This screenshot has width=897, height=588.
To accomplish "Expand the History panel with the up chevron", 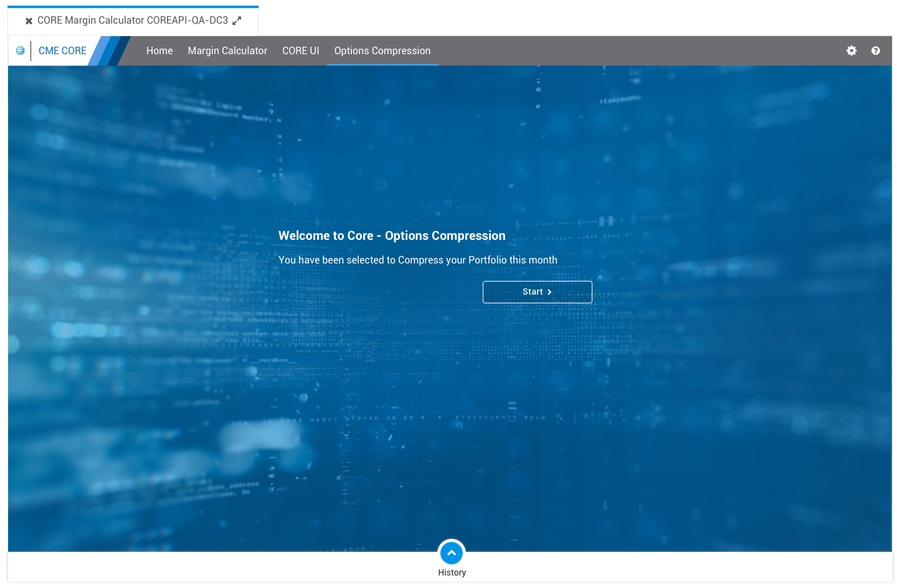I will tap(452, 552).
